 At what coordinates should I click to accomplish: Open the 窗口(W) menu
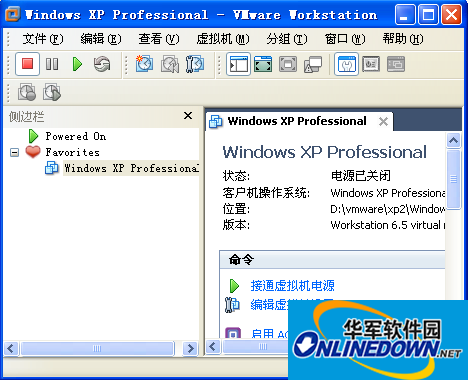point(345,39)
